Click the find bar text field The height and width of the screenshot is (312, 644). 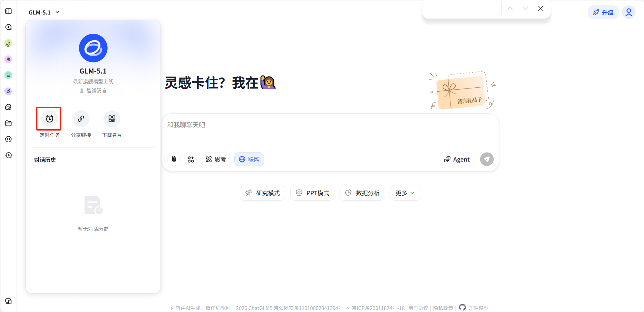tap(462, 8)
